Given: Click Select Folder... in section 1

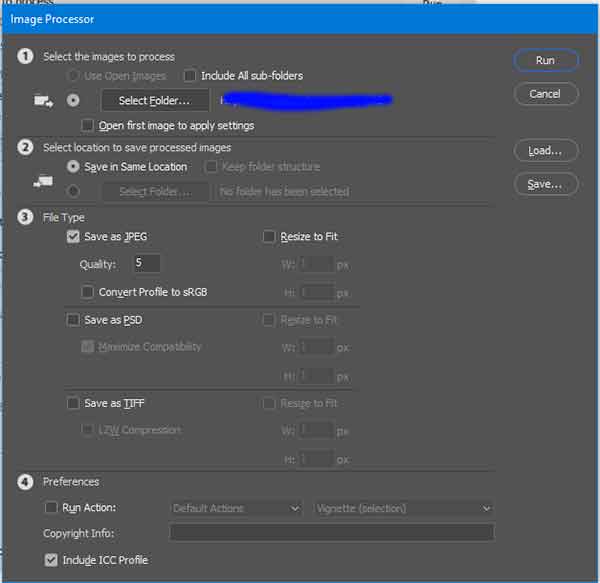Looking at the screenshot, I should [155, 101].
